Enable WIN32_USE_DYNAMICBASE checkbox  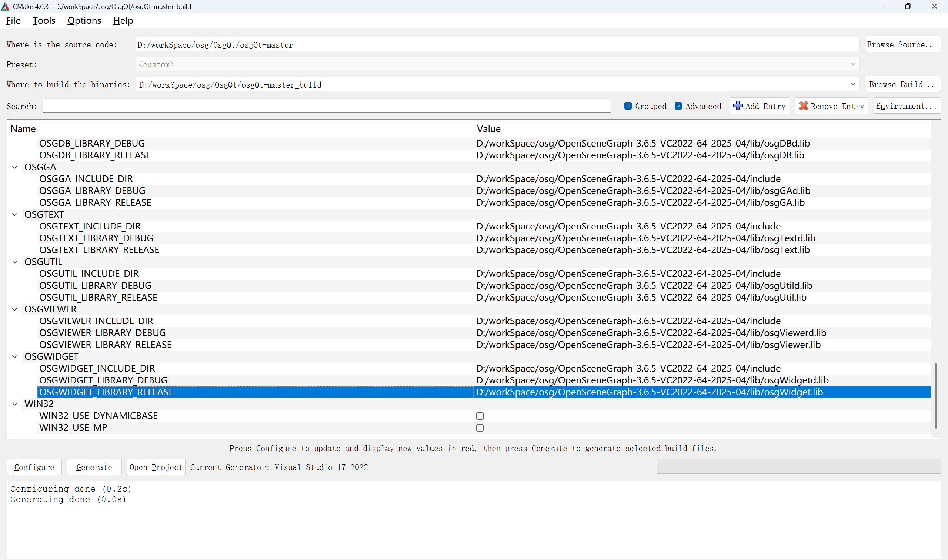(x=480, y=416)
